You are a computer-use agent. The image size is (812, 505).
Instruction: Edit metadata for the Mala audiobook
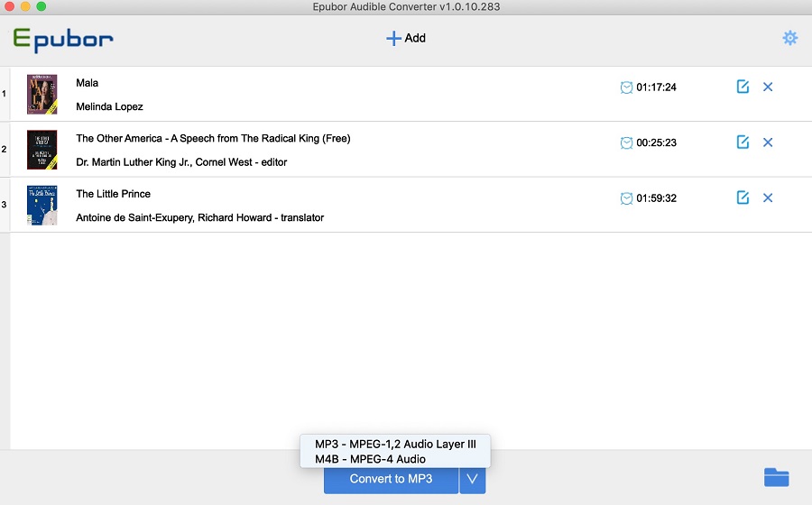[x=743, y=87]
